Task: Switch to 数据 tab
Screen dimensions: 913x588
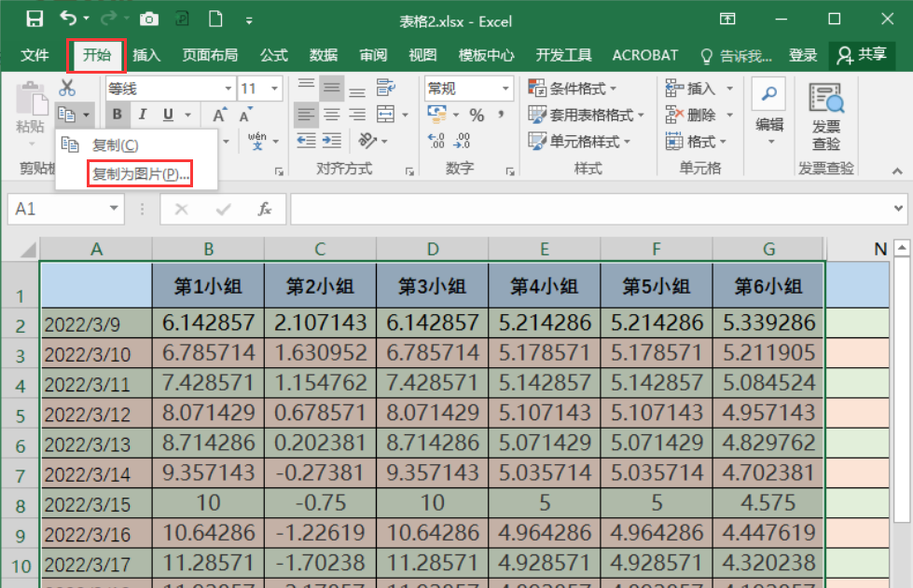Action: 324,55
